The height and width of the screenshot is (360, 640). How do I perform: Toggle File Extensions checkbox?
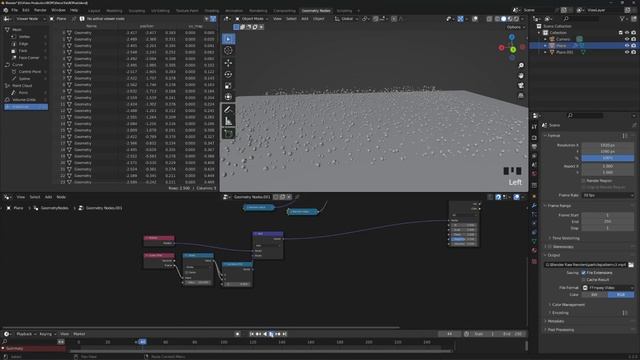tap(583, 273)
